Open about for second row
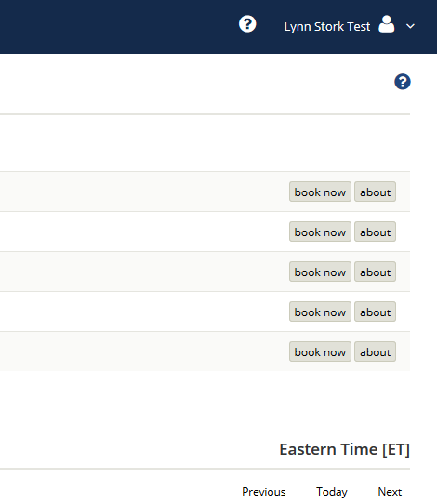The width and height of the screenshot is (437, 504). point(375,232)
